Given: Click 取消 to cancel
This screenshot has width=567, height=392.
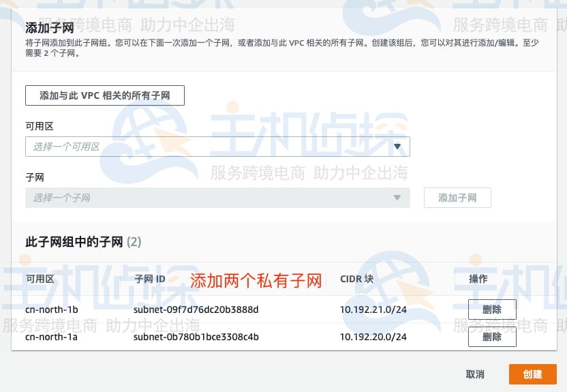Looking at the screenshot, I should [475, 374].
